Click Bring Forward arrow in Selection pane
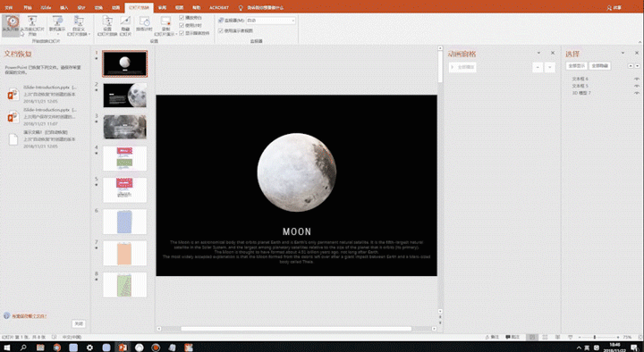The width and height of the screenshot is (644, 352). [631, 65]
